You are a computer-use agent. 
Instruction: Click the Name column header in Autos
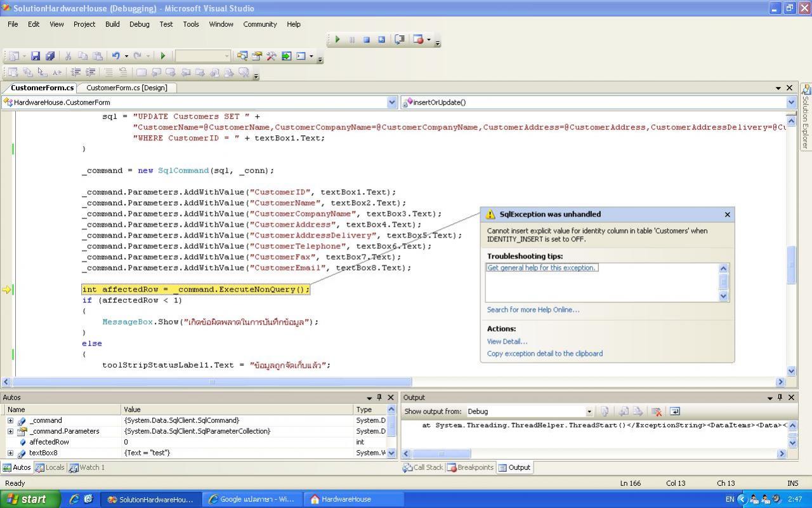click(x=62, y=410)
